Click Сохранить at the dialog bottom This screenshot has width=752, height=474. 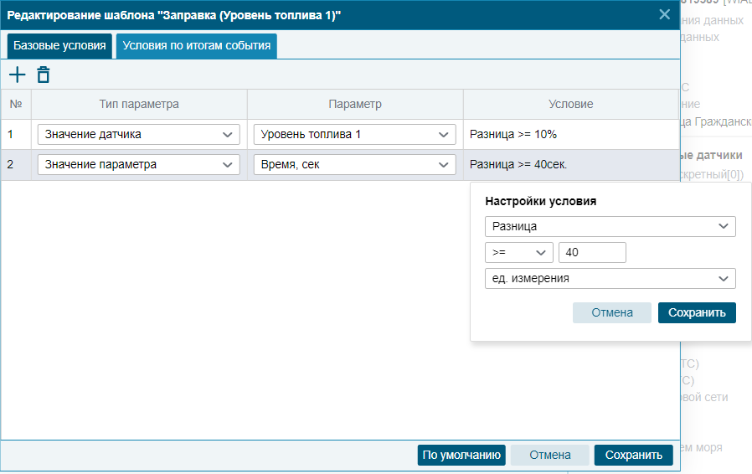pos(633,455)
